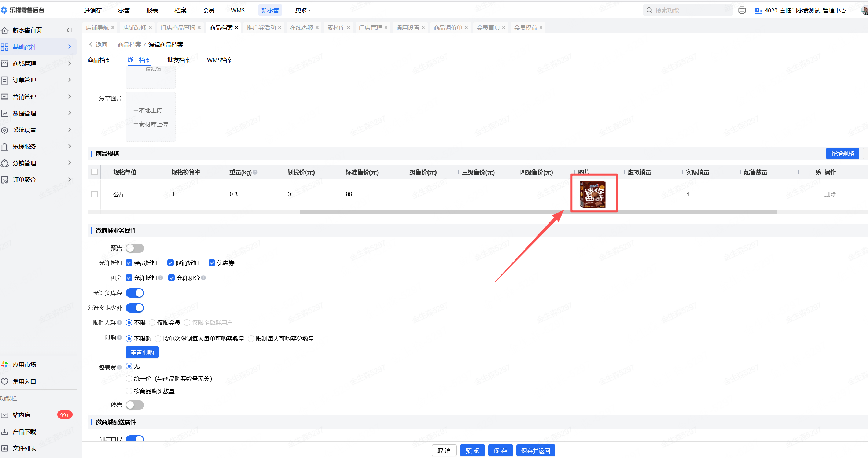Click the 保存并返回 button
This screenshot has height=458, width=868.
(x=536, y=451)
